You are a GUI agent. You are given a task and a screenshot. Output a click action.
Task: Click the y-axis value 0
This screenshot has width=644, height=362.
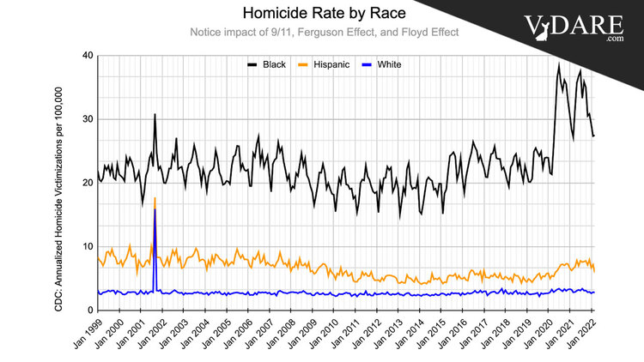(x=91, y=311)
